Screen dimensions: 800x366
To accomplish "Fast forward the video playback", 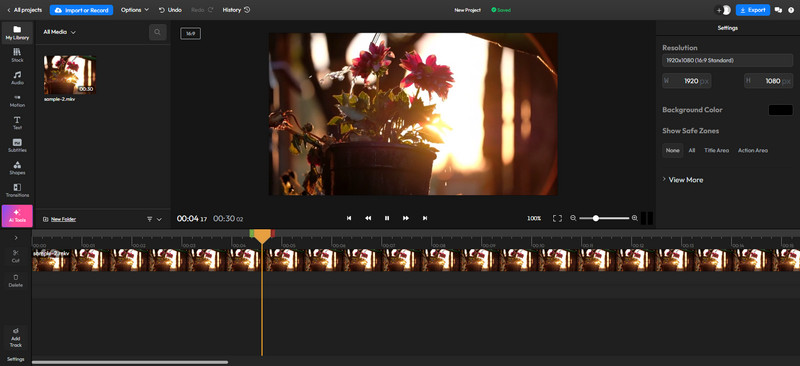I will tap(406, 218).
